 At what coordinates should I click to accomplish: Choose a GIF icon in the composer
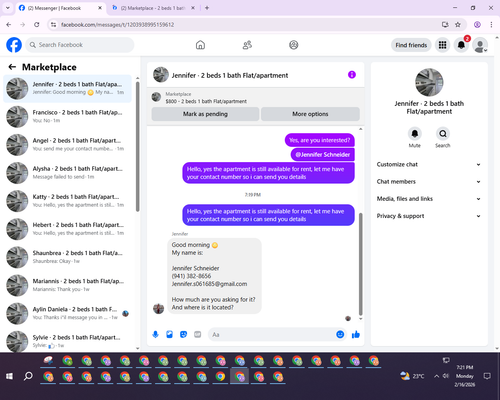click(198, 334)
